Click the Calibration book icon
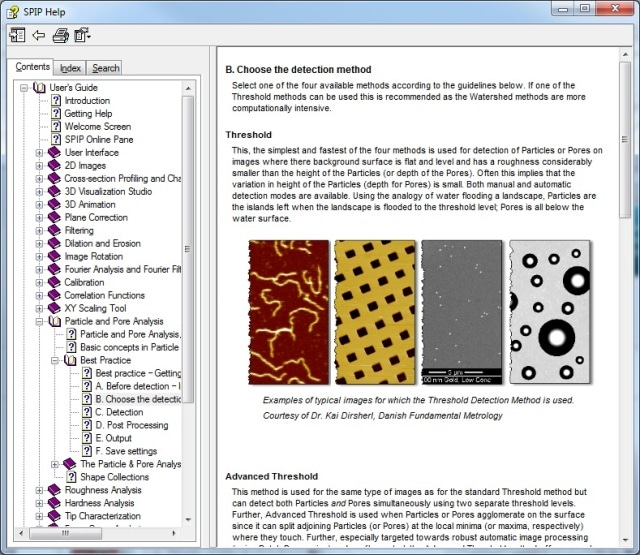Screen dimensions: 640x555 (x=54, y=282)
